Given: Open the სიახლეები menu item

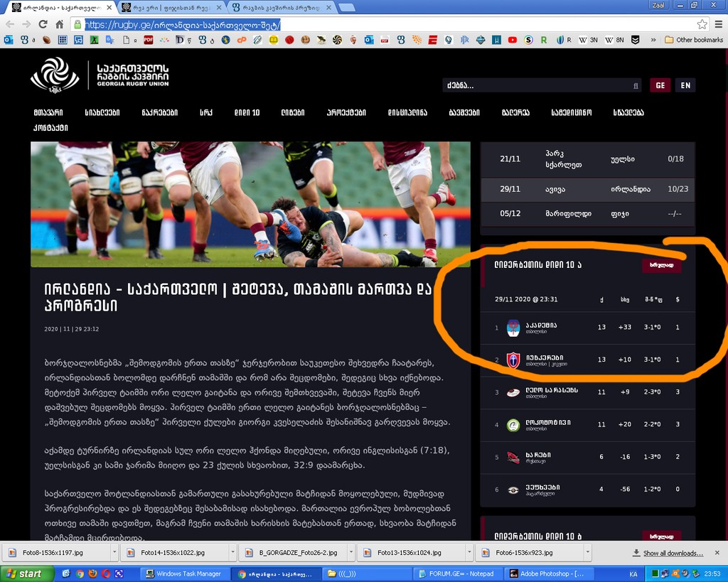Looking at the screenshot, I should [102, 112].
